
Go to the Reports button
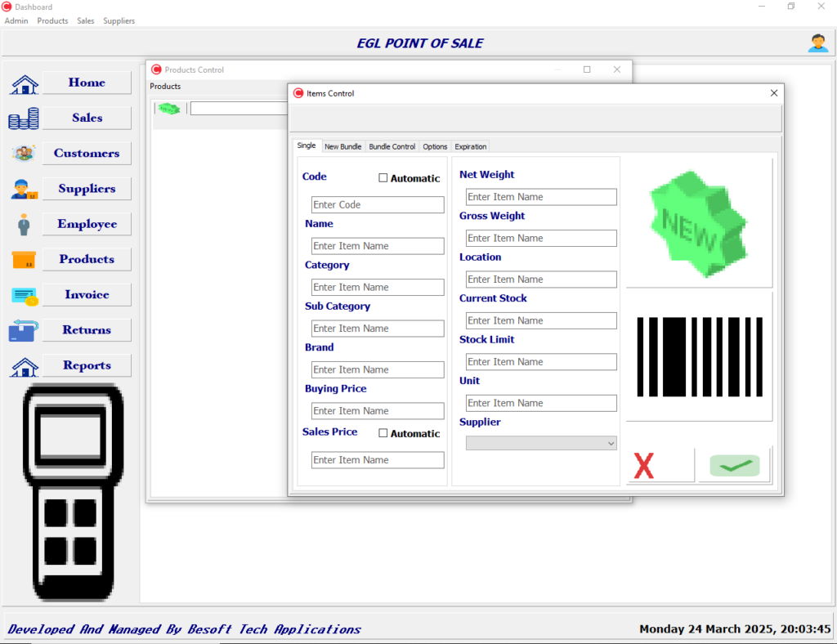87,366
